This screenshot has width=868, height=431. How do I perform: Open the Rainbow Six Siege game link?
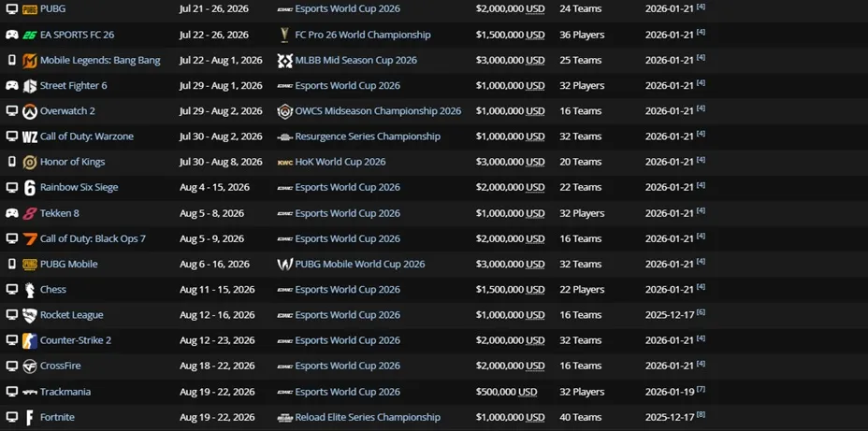tap(80, 188)
